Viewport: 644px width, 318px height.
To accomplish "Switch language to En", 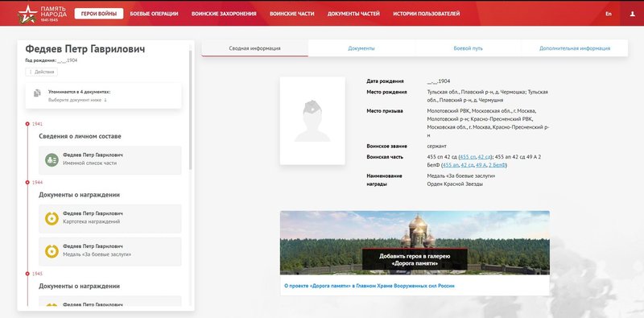I will point(609,14).
